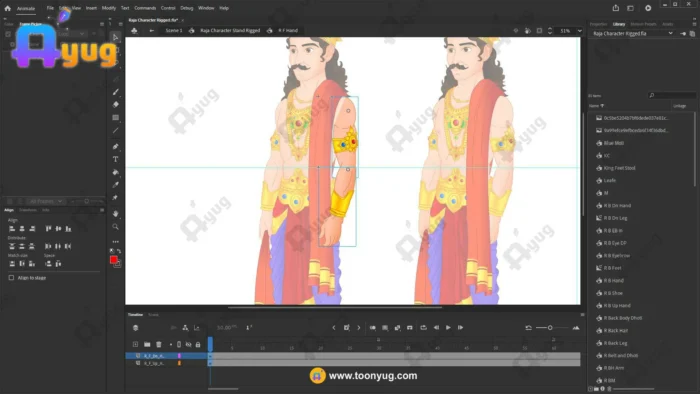Select the Brush tool

tap(116, 92)
